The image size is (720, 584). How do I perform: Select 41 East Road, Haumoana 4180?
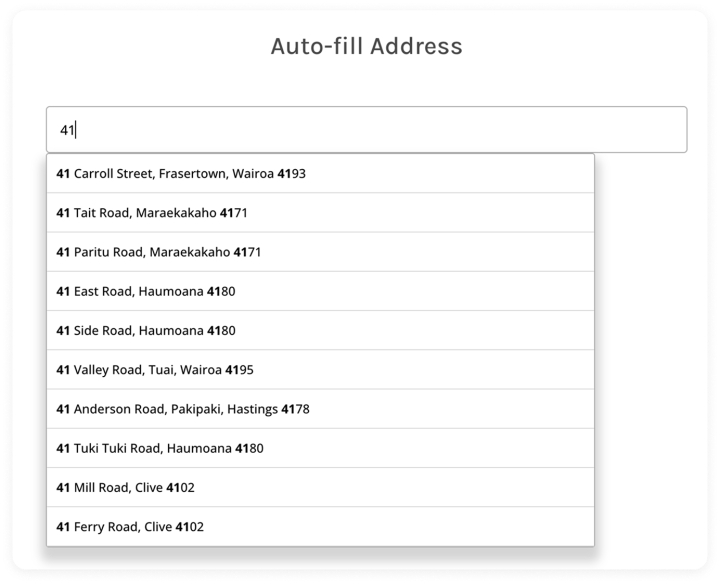click(321, 291)
